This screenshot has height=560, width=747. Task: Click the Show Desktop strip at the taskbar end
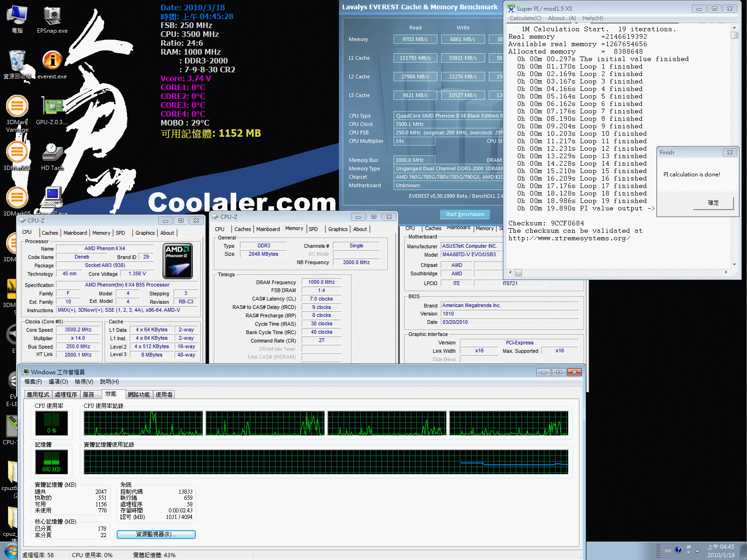(x=742, y=551)
